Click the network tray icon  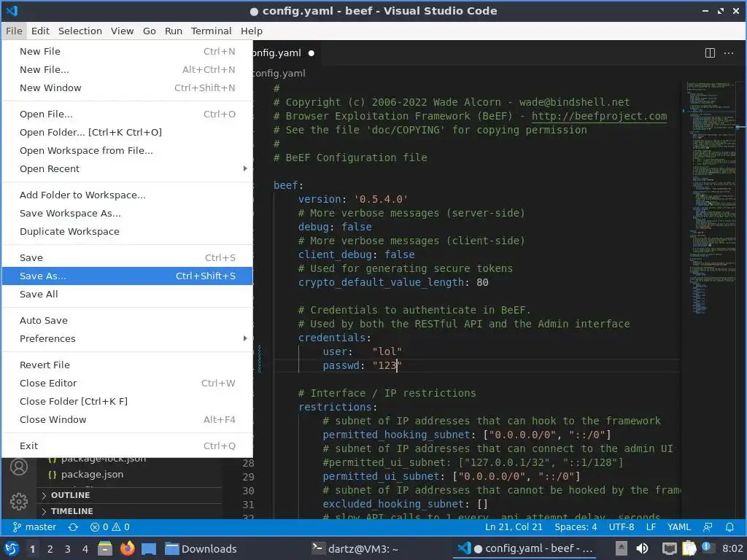670,548
